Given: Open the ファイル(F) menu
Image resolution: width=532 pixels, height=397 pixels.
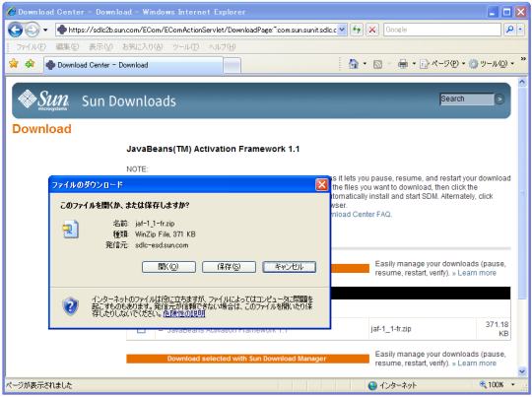Looking at the screenshot, I should 31,47.
